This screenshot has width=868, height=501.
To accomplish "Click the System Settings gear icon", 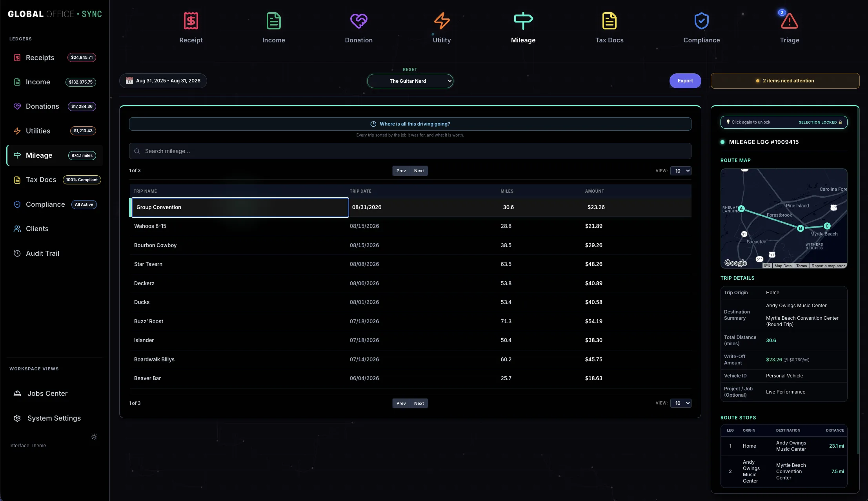I will point(17,418).
